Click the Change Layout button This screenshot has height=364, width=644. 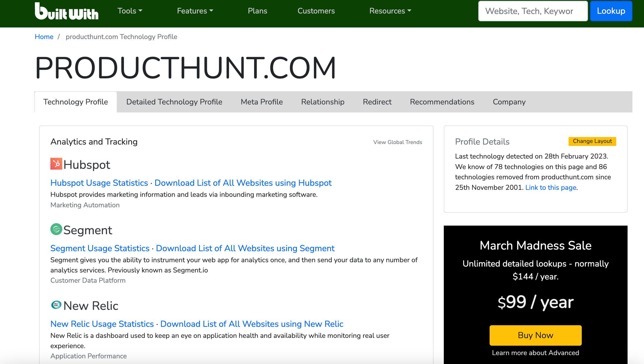[x=592, y=141]
